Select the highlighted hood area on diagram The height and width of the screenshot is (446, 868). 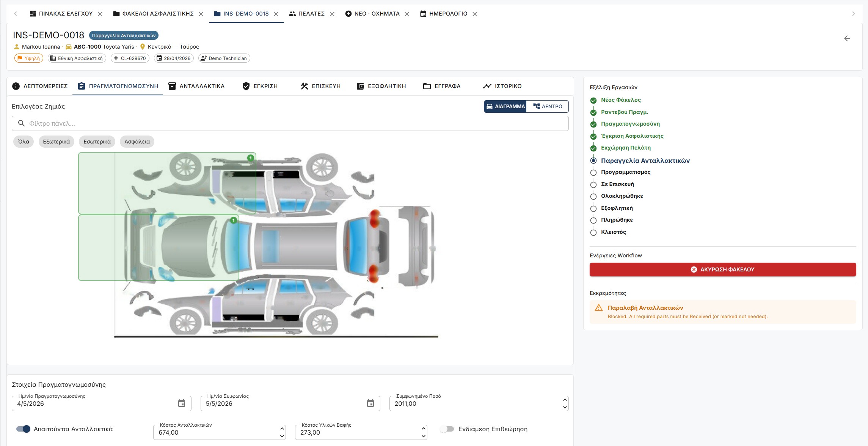(x=159, y=248)
